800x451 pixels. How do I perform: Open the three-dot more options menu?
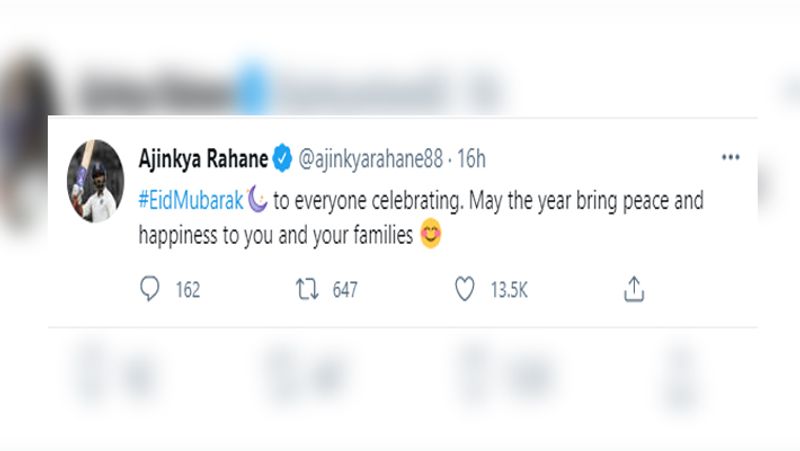[731, 157]
